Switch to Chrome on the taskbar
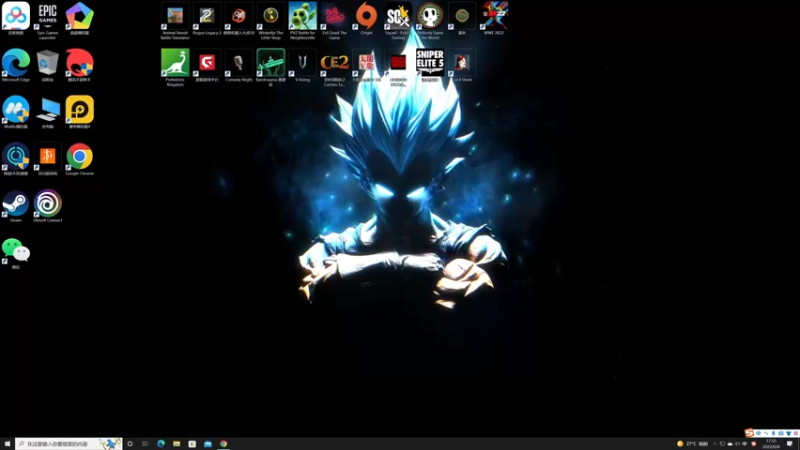Screen dimensions: 800x450 (223, 444)
